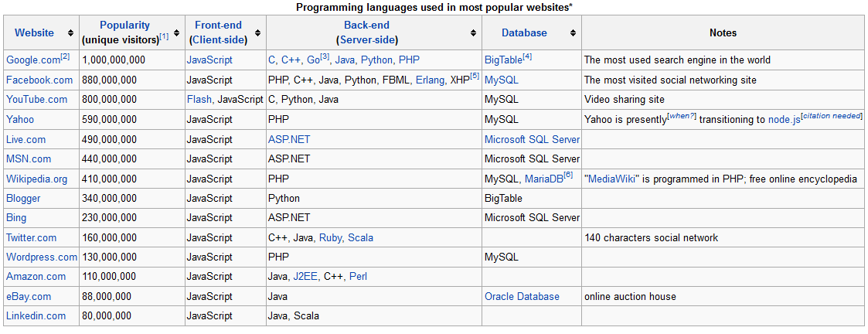The image size is (868, 334).
Task: Open Scala link in Twitter.com row
Action: coord(360,237)
